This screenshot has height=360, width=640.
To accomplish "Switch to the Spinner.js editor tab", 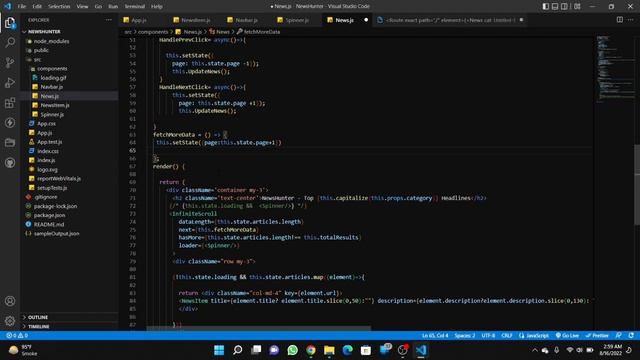I will click(297, 20).
